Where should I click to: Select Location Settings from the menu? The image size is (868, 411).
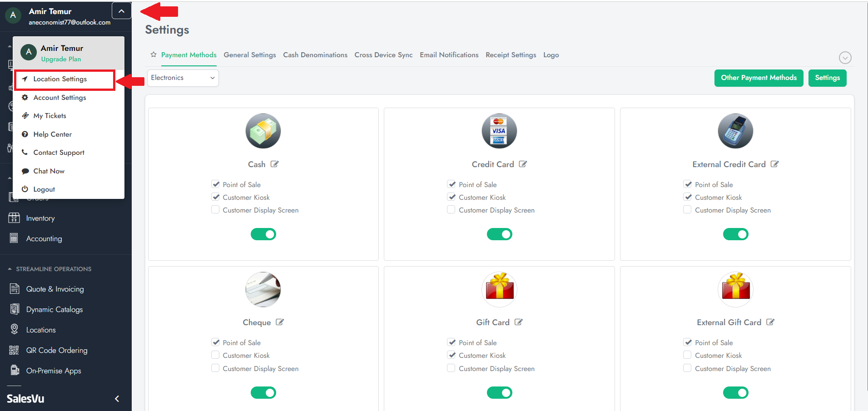click(x=60, y=79)
